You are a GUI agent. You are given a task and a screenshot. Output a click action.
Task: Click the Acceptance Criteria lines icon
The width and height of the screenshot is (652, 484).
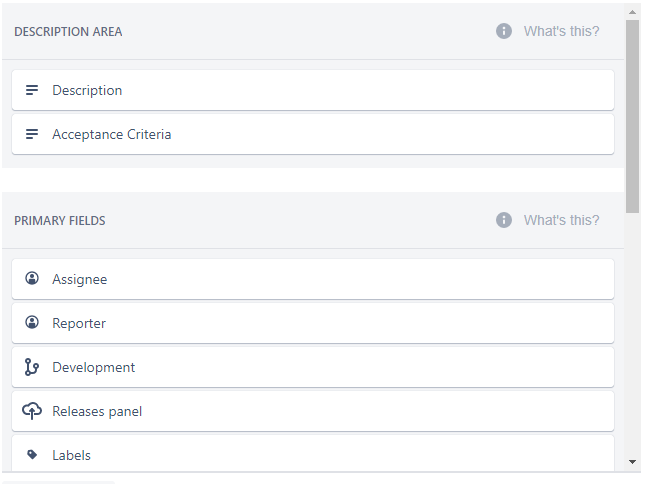(x=32, y=134)
